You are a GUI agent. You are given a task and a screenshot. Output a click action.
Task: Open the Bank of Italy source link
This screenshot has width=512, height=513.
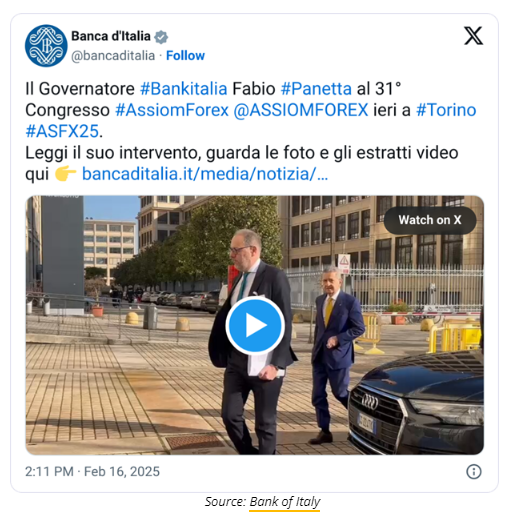click(285, 502)
